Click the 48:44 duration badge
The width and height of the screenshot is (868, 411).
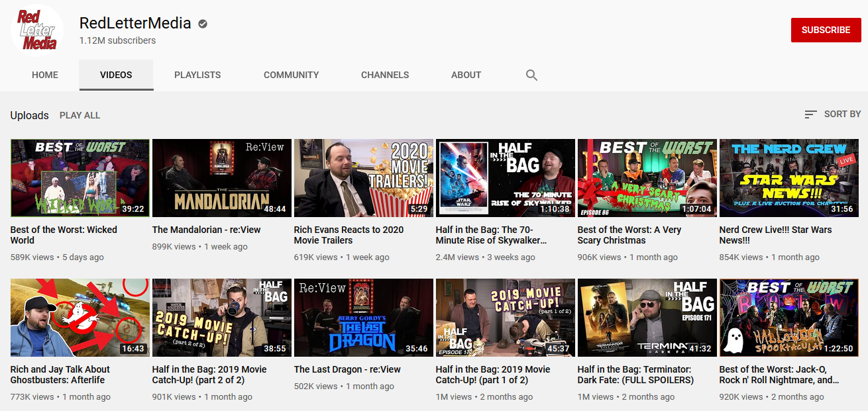pos(275,208)
